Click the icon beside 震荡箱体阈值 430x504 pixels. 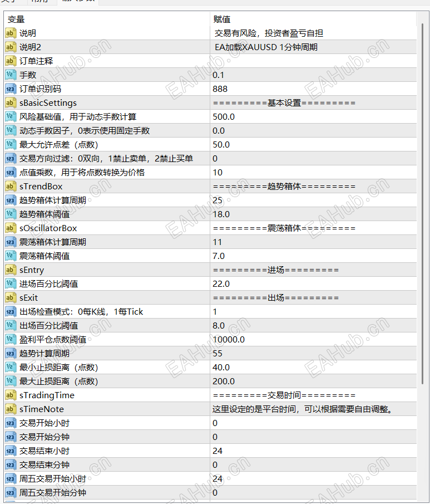10,256
